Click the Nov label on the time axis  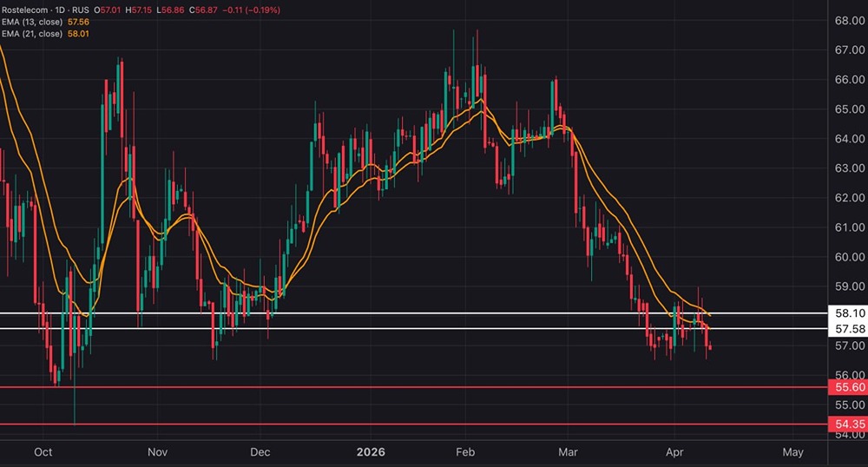pyautogui.click(x=157, y=452)
